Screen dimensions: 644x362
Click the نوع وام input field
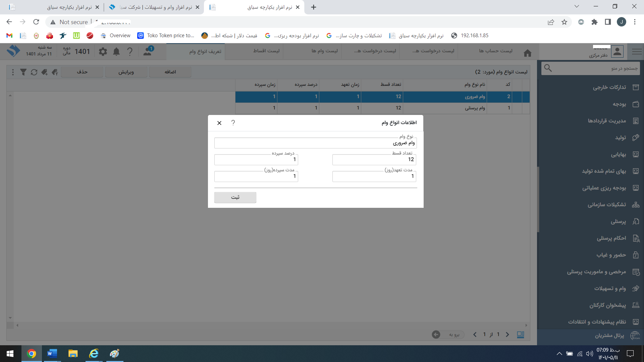pos(315,143)
